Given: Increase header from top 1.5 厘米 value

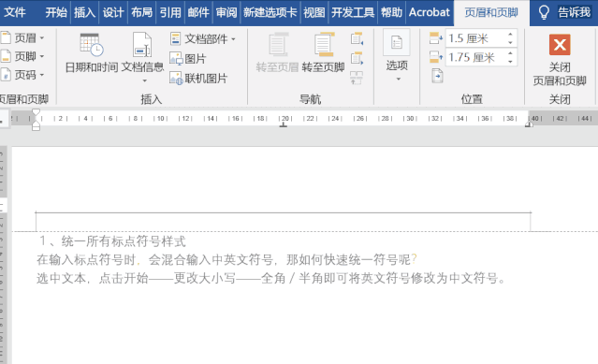Looking at the screenshot, I should click(510, 35).
